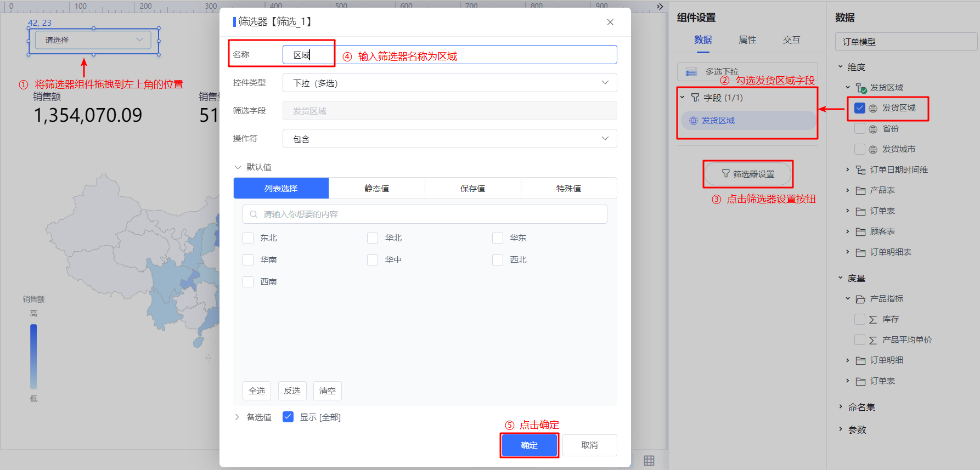The height and width of the screenshot is (470, 980).
Task: Check the 华东 region checkbox
Action: click(x=498, y=238)
